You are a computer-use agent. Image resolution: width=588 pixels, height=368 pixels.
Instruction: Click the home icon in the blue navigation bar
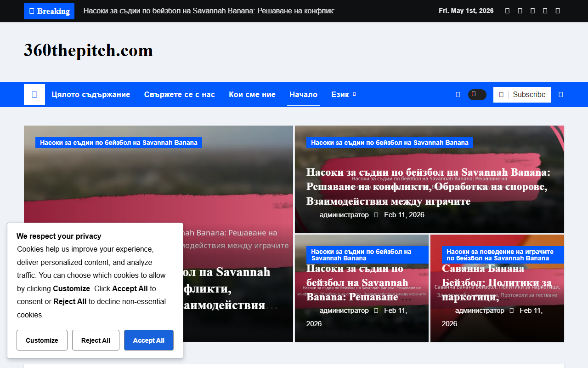tap(34, 94)
